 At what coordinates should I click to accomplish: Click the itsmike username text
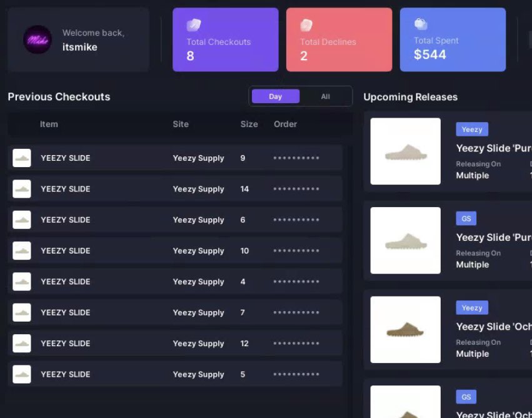80,47
